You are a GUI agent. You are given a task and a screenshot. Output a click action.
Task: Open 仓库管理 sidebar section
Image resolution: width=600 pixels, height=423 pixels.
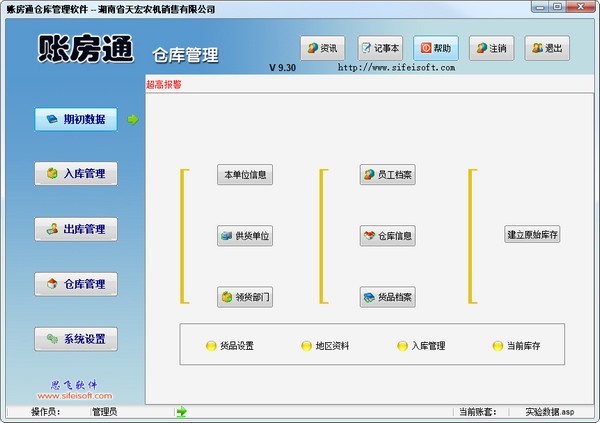(x=76, y=284)
